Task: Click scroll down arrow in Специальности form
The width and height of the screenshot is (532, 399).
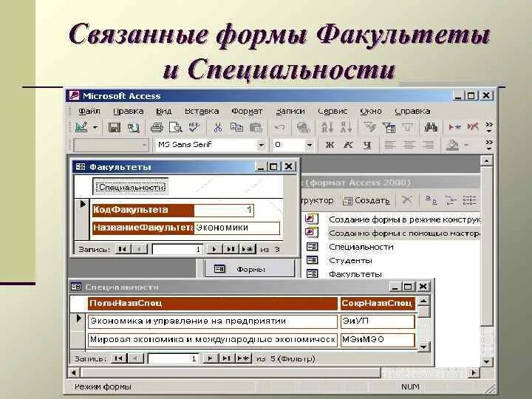Action: pyautogui.click(x=423, y=347)
